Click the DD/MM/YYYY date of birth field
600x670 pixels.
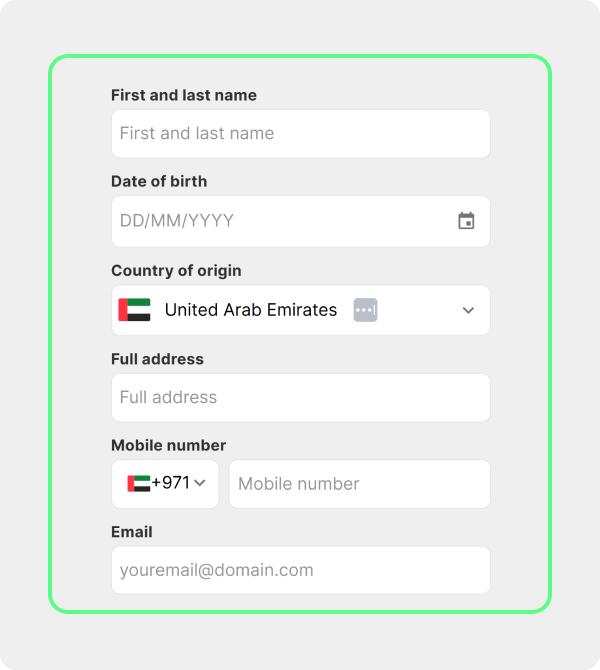point(280,221)
